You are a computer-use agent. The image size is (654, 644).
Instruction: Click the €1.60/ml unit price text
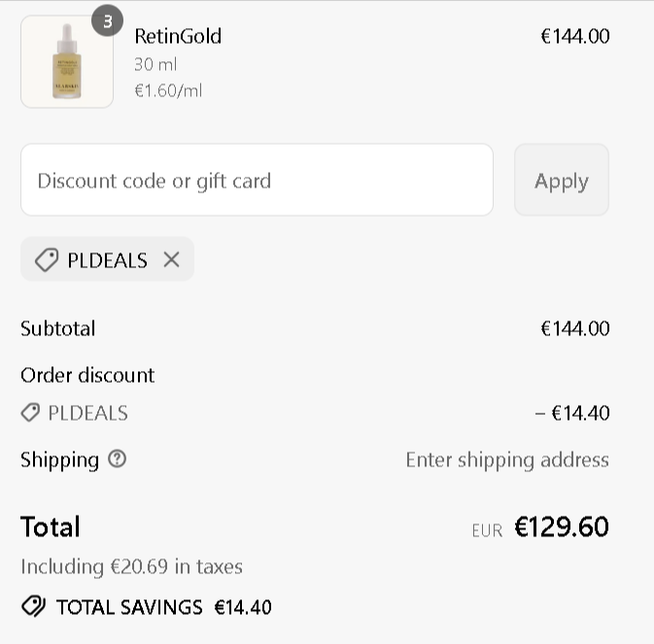(x=168, y=91)
